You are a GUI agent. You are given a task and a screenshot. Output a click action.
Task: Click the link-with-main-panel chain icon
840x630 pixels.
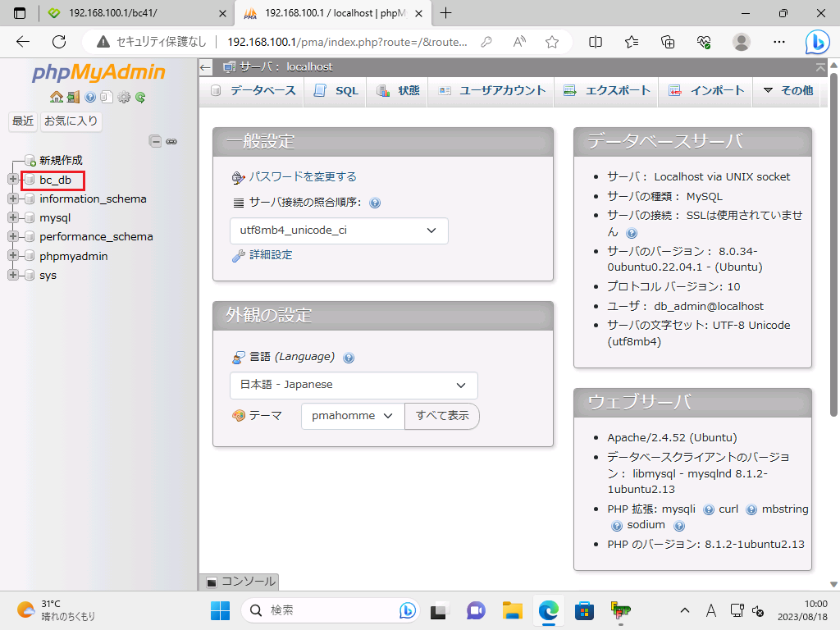click(171, 141)
